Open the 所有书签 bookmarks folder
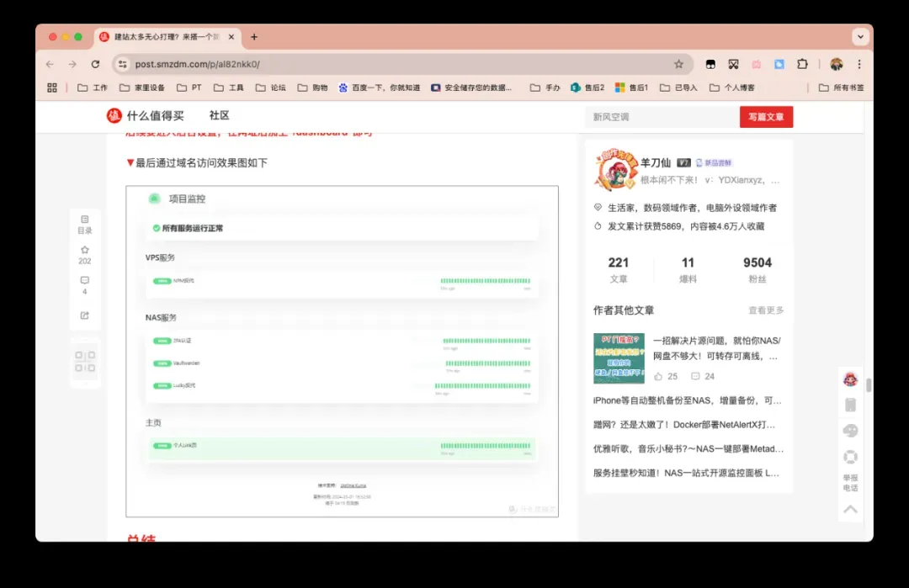The height and width of the screenshot is (588, 909). tap(841, 87)
